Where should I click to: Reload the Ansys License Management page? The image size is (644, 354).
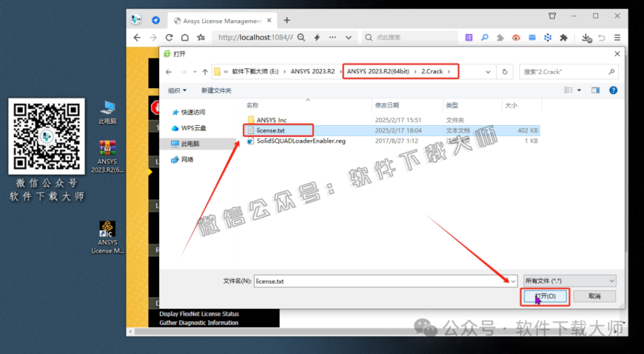tap(169, 37)
